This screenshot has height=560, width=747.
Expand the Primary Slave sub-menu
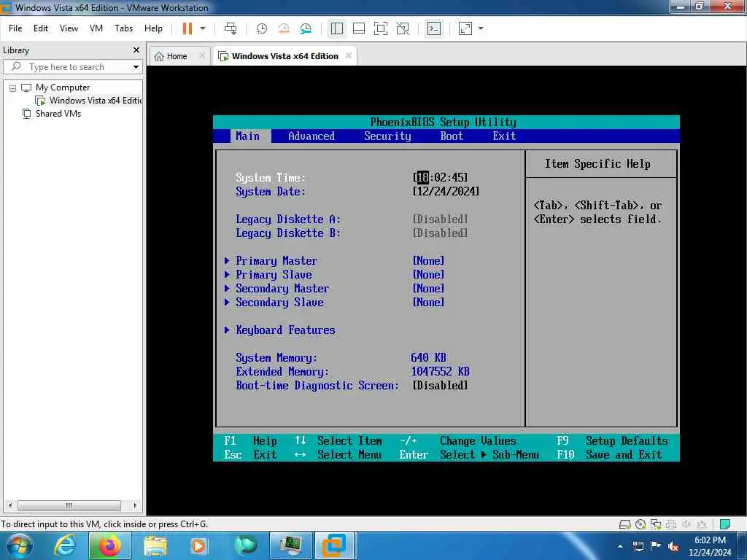tap(274, 275)
